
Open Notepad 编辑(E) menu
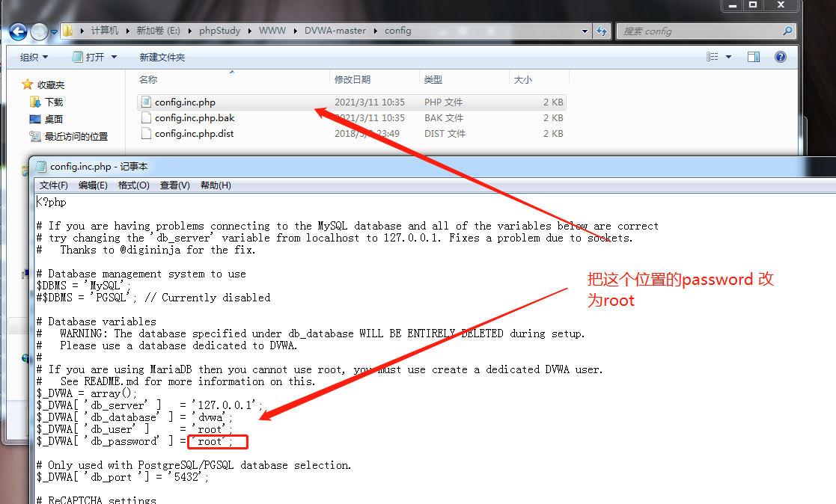point(93,185)
